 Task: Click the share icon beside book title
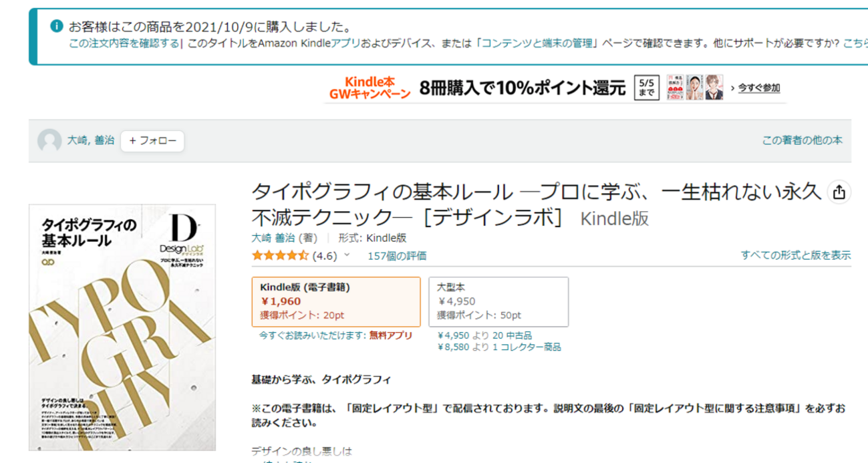pyautogui.click(x=839, y=192)
